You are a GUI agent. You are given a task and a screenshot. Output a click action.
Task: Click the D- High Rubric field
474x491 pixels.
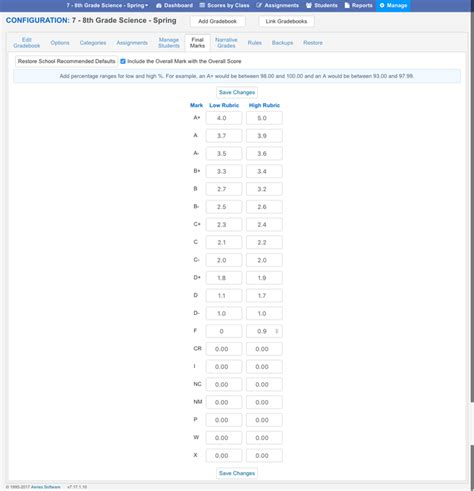tap(264, 314)
